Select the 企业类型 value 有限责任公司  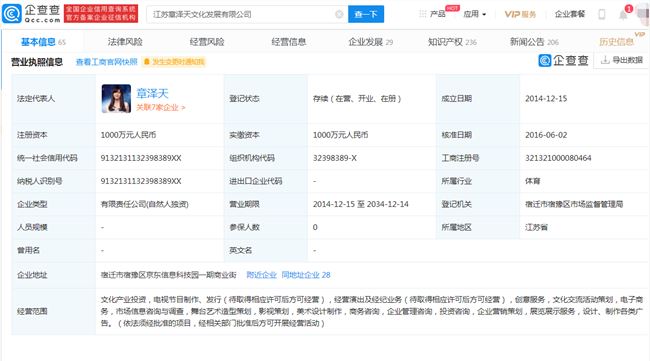(144, 204)
